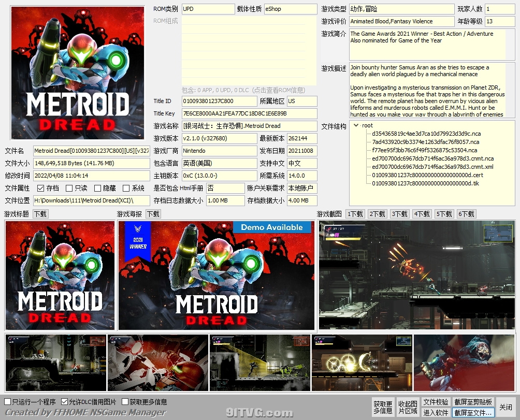Toggle the 存档 file attribute checkbox
Screen dimensions: 520x420
pos(41,189)
